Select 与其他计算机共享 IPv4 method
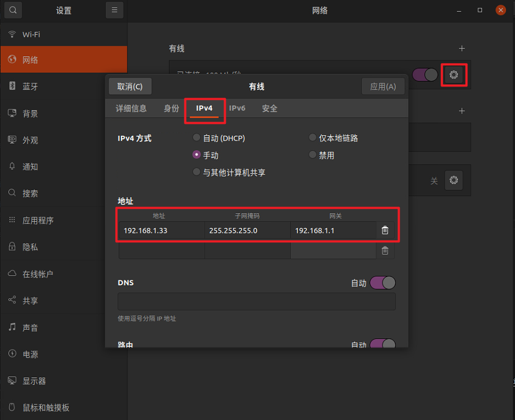Image resolution: width=515 pixels, height=420 pixels. tap(229, 172)
